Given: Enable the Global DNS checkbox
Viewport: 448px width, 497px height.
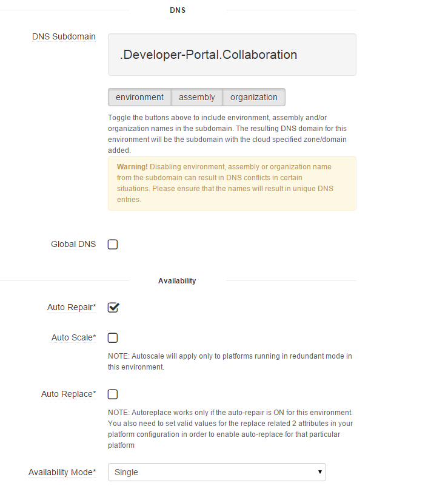Looking at the screenshot, I should tap(112, 244).
